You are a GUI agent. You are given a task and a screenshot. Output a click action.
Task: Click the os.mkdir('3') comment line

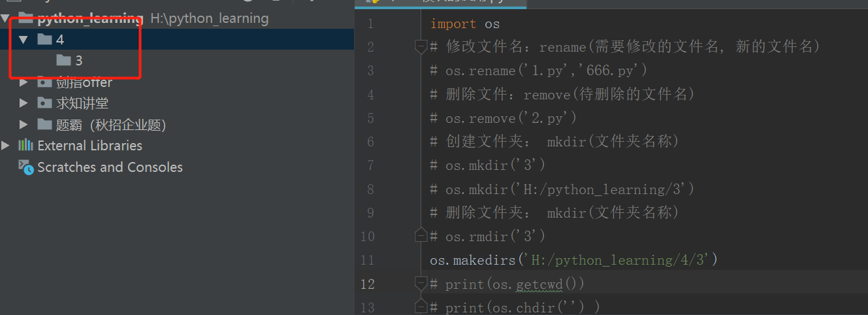click(x=488, y=165)
